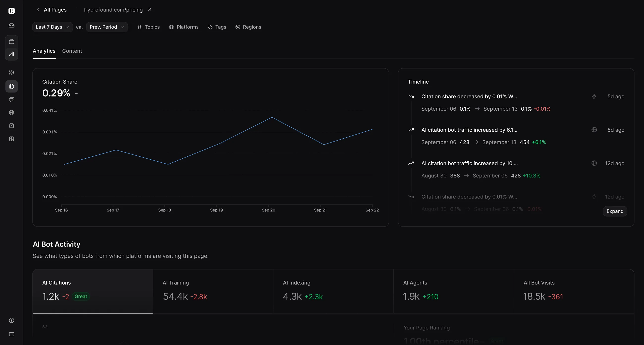Image resolution: width=644 pixels, height=345 pixels.
Task: Click lightning icon on 5d ago citation share event
Action: point(594,97)
